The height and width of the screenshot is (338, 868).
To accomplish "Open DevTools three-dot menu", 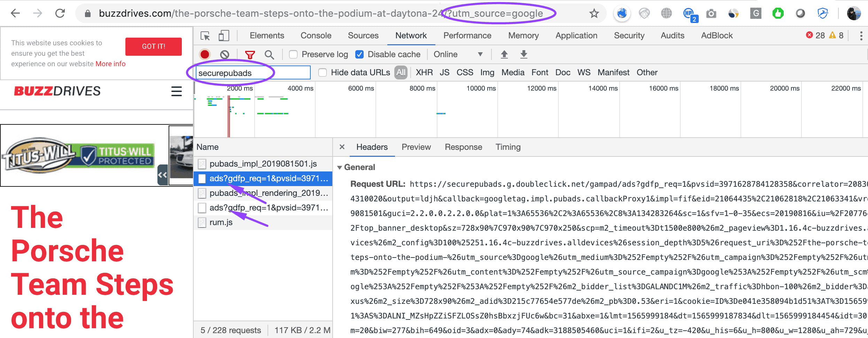I will point(861,36).
